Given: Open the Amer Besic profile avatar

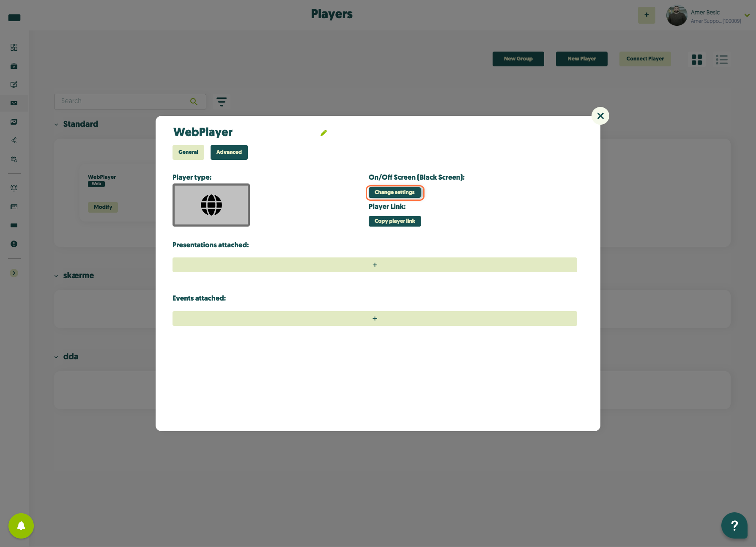Looking at the screenshot, I should (677, 15).
